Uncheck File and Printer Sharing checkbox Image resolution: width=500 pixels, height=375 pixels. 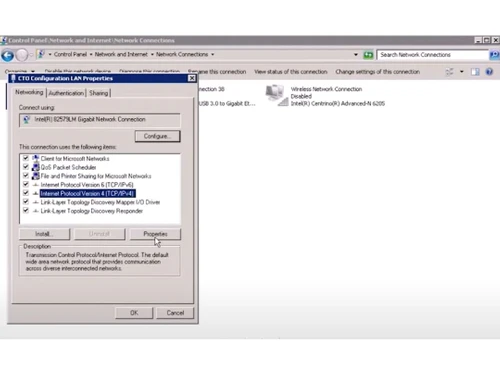[x=26, y=175]
